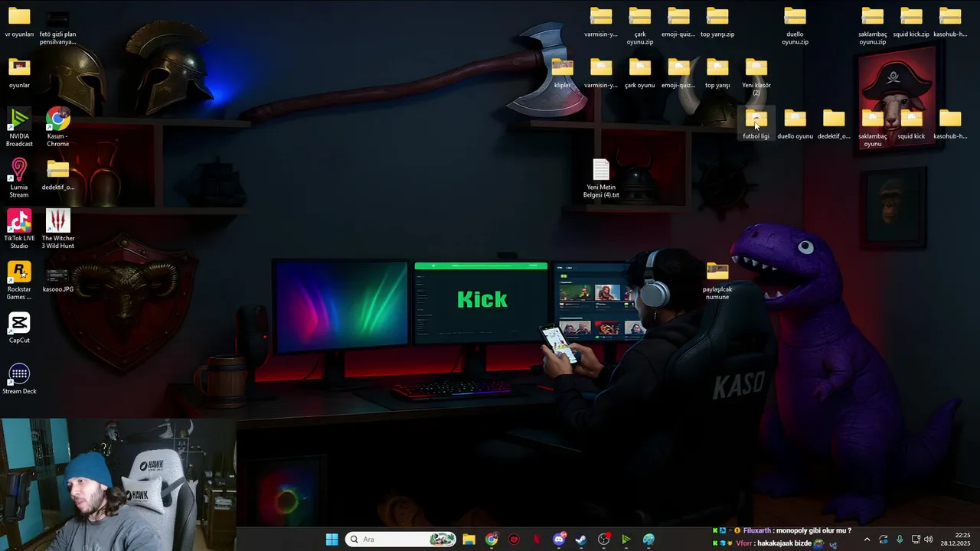The width and height of the screenshot is (980, 551).
Task: Show hidden system tray icons
Action: tap(867, 540)
